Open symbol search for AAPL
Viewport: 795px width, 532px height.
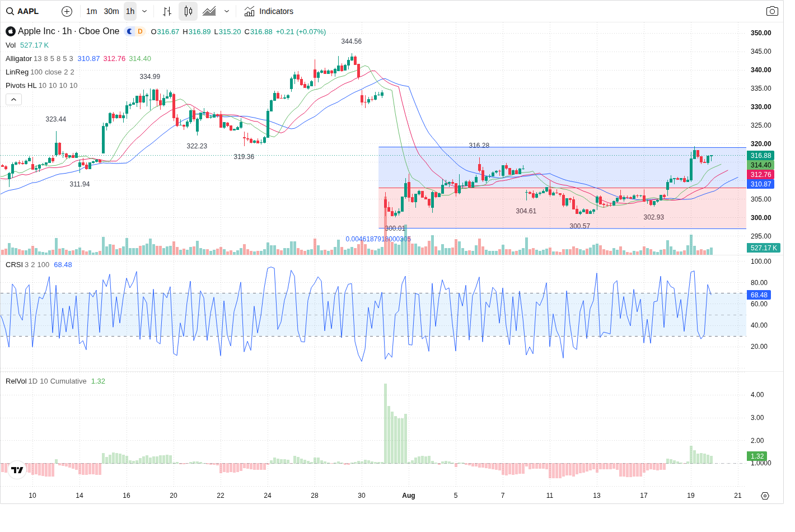click(x=22, y=11)
